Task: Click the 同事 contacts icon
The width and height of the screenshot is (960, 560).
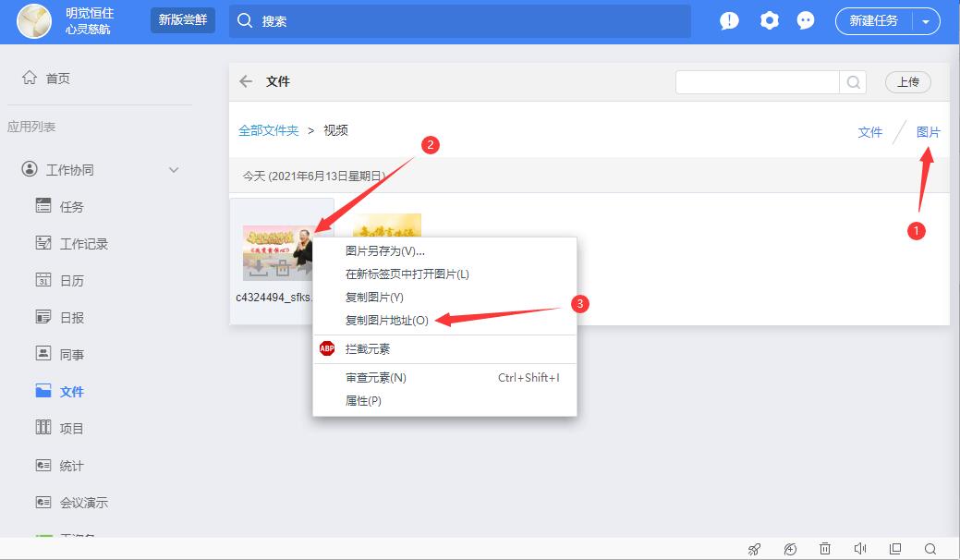Action: click(43, 354)
